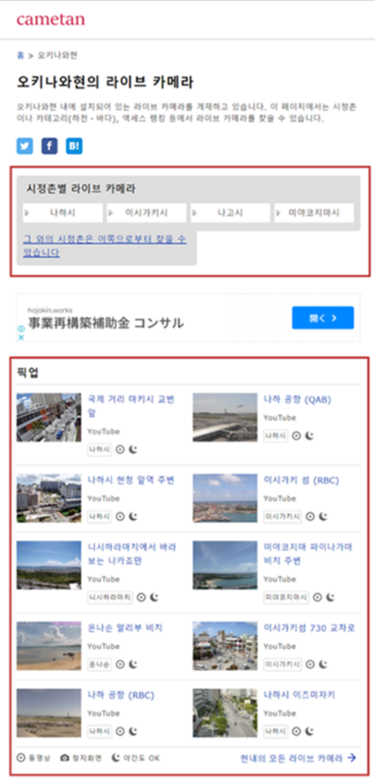Open 현내의 모든 라이브 카메라 link
The image size is (375, 783).
coord(298,758)
